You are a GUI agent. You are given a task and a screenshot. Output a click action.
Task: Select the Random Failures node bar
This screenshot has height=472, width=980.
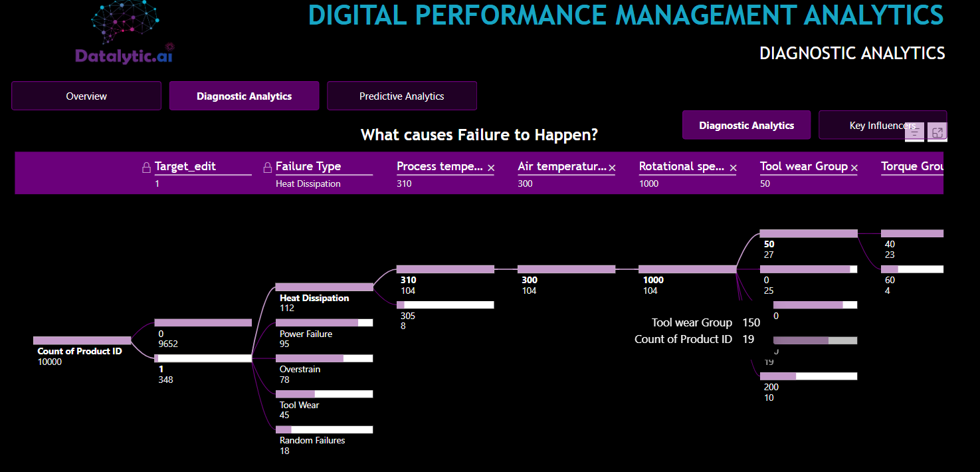pyautogui.click(x=324, y=429)
